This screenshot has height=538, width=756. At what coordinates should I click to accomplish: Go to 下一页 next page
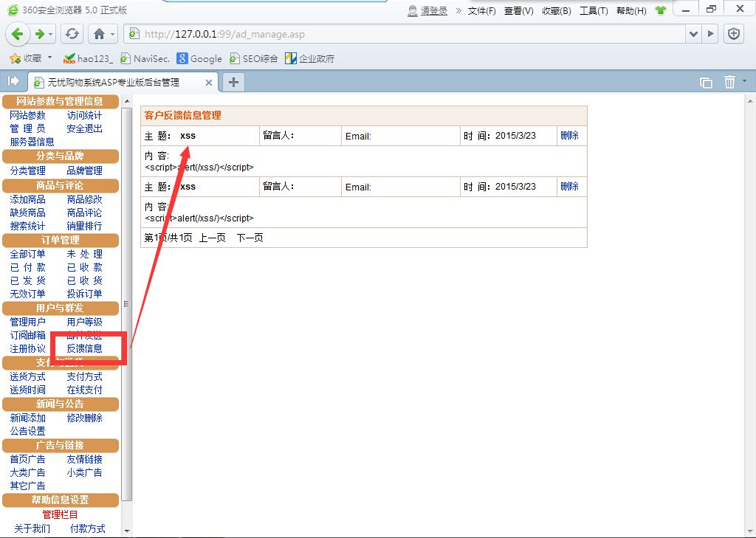[250, 238]
